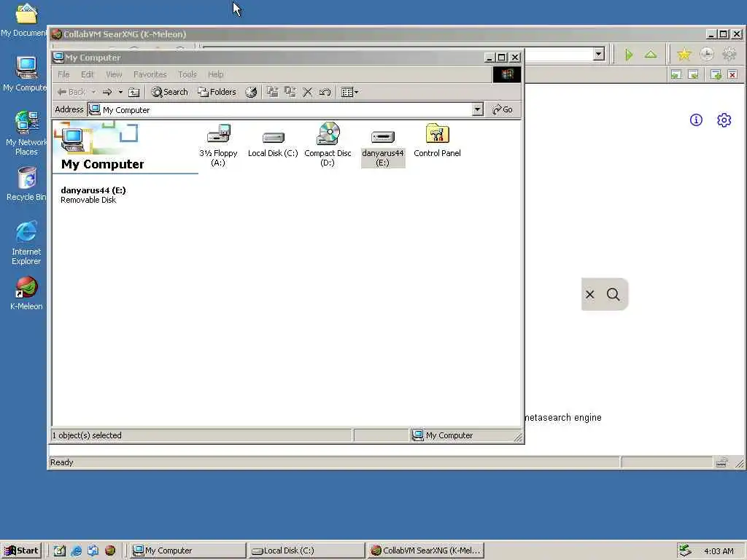Screen dimensions: 747x560
Task: Open the Help menu
Action: pyautogui.click(x=216, y=74)
